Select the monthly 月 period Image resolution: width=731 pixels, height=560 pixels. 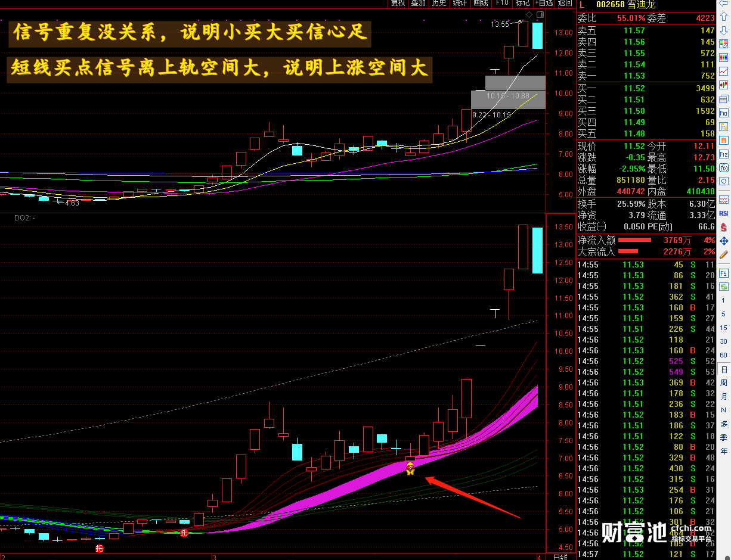pyautogui.click(x=724, y=397)
